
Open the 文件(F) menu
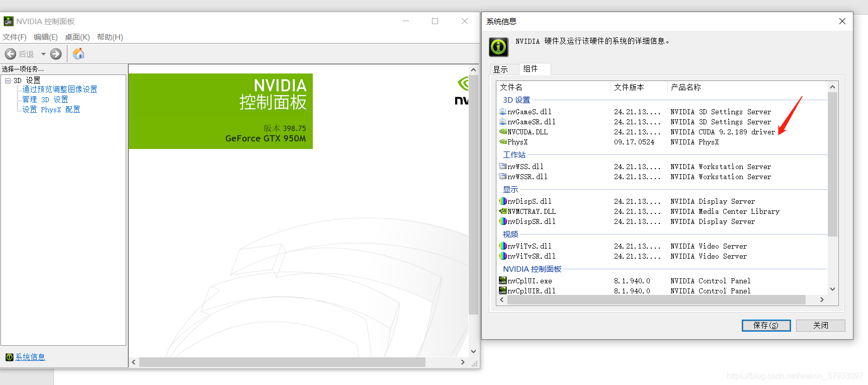click(15, 37)
